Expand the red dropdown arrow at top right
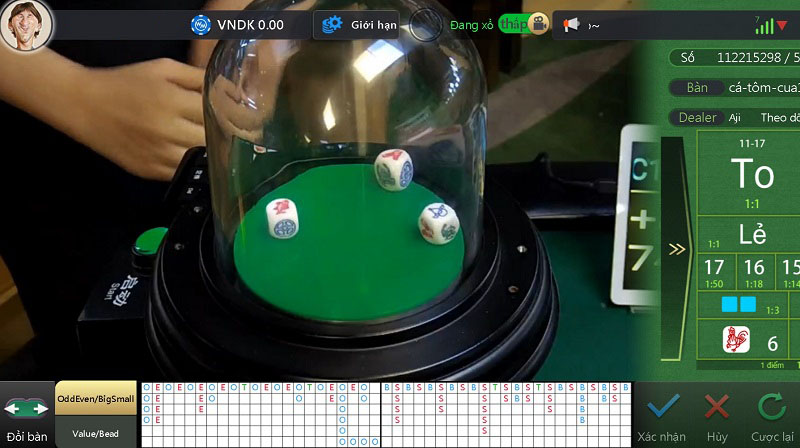Image resolution: width=800 pixels, height=448 pixels. [x=782, y=25]
